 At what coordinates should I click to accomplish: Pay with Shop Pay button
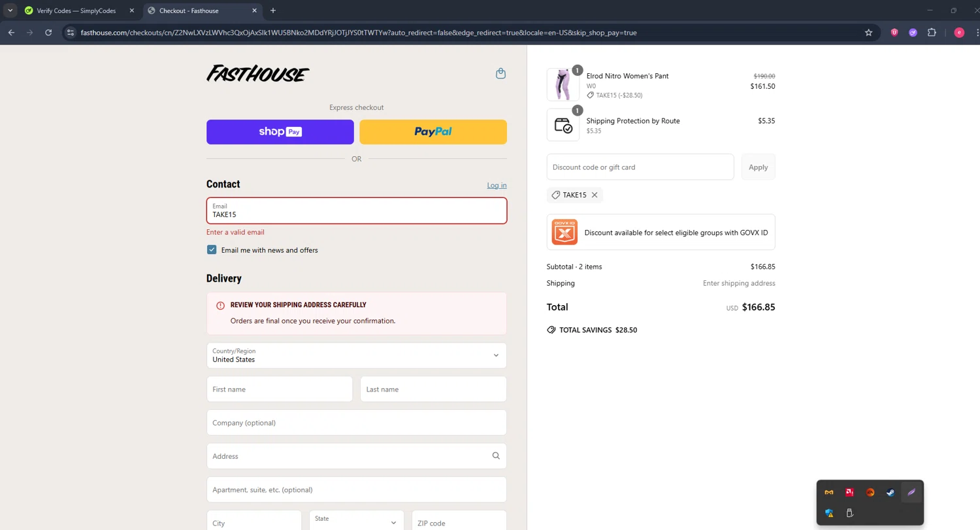coord(280,132)
